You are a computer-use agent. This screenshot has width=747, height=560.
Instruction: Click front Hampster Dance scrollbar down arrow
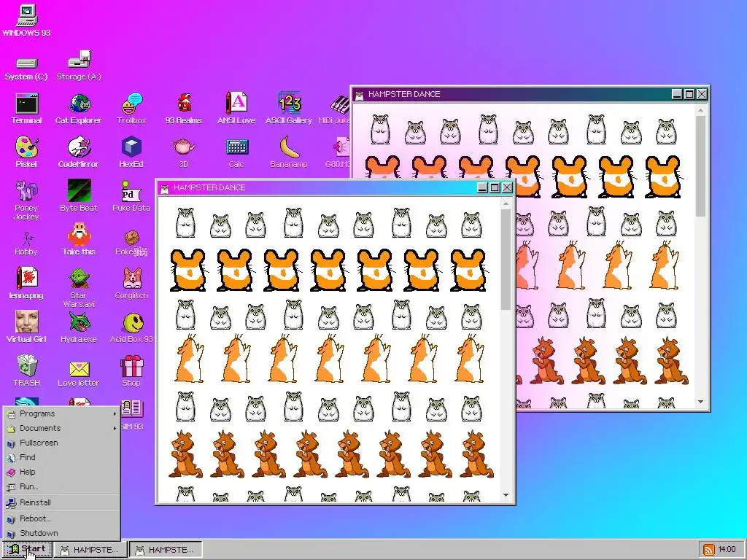506,495
